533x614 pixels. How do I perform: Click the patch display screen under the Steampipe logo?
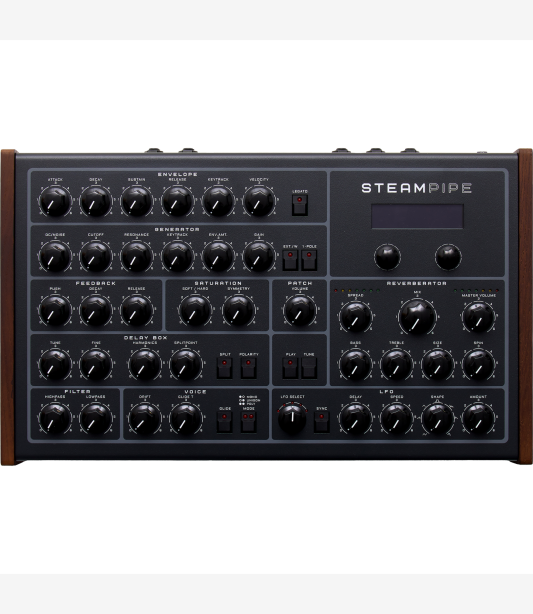tap(417, 216)
